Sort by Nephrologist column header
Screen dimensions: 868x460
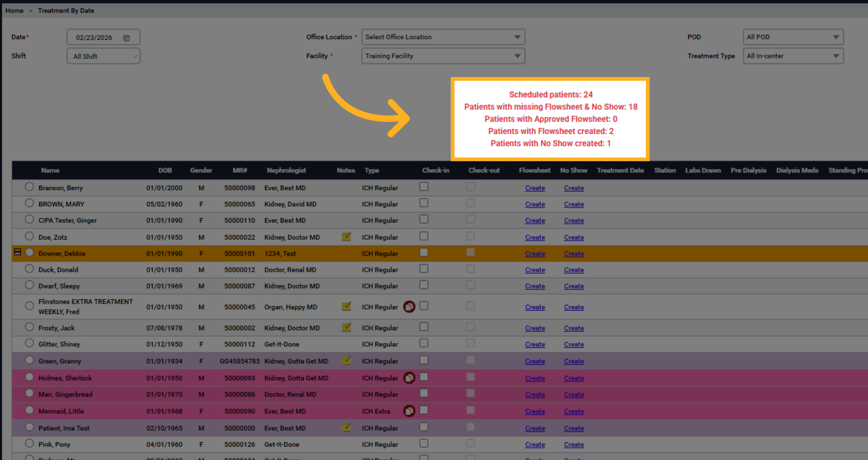(286, 170)
